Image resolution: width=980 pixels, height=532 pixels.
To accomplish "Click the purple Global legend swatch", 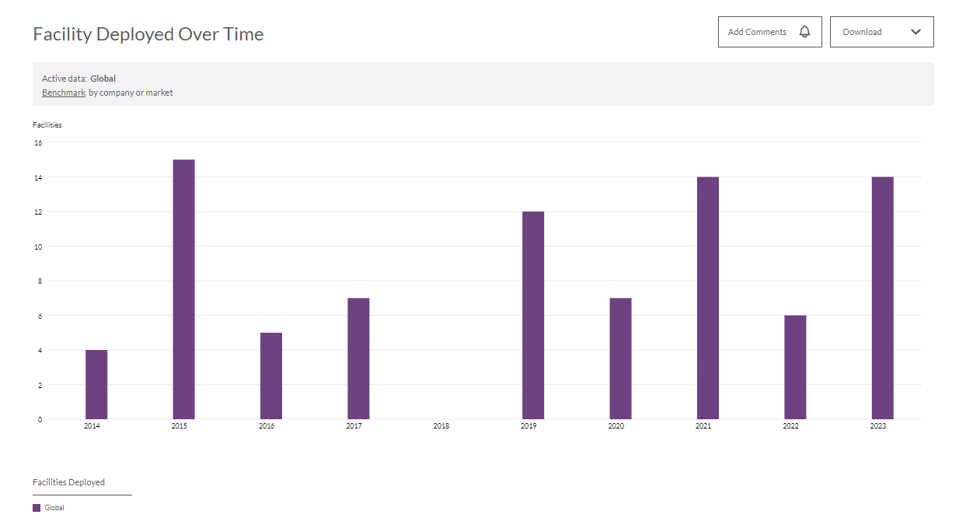I will click(x=37, y=508).
